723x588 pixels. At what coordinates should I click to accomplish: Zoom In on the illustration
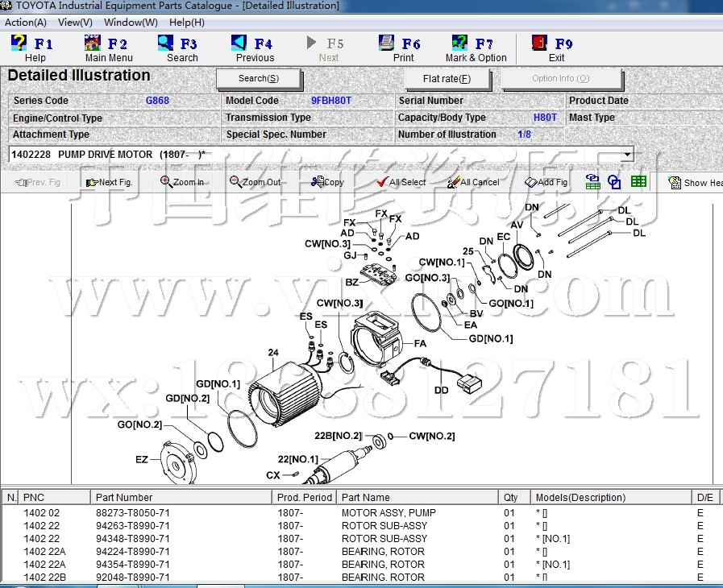coord(182,182)
